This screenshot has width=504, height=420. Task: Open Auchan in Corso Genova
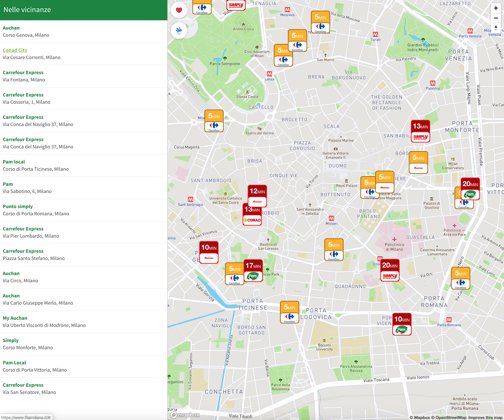click(83, 31)
